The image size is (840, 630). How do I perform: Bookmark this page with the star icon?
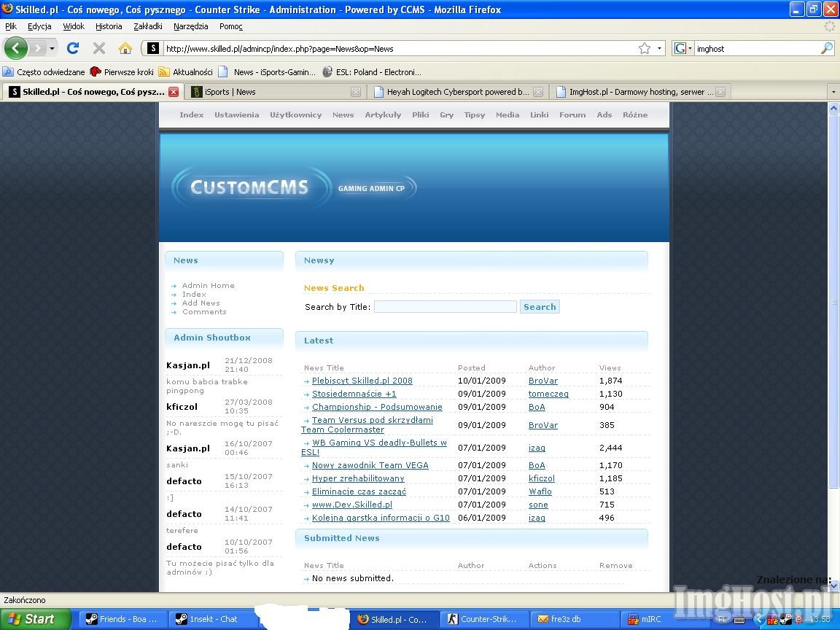click(645, 49)
